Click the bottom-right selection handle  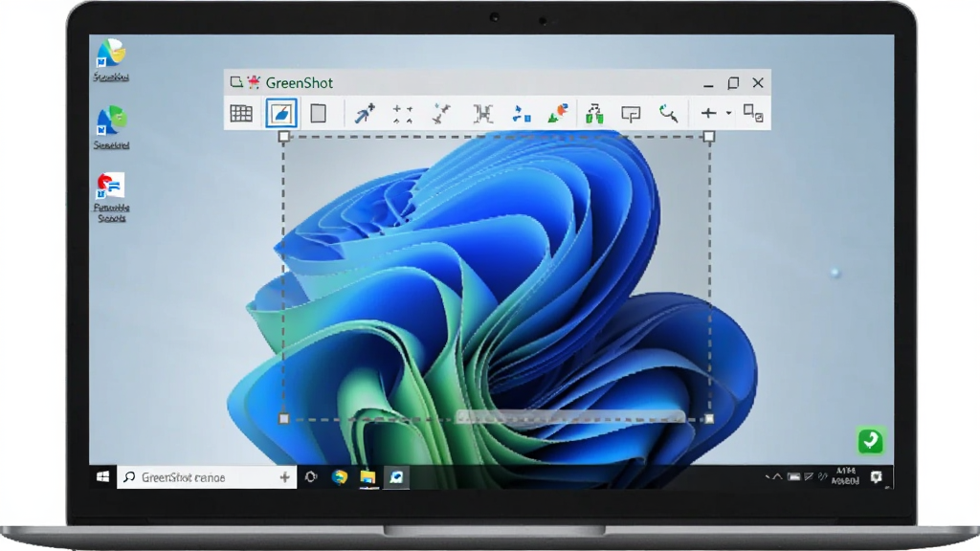coord(709,419)
